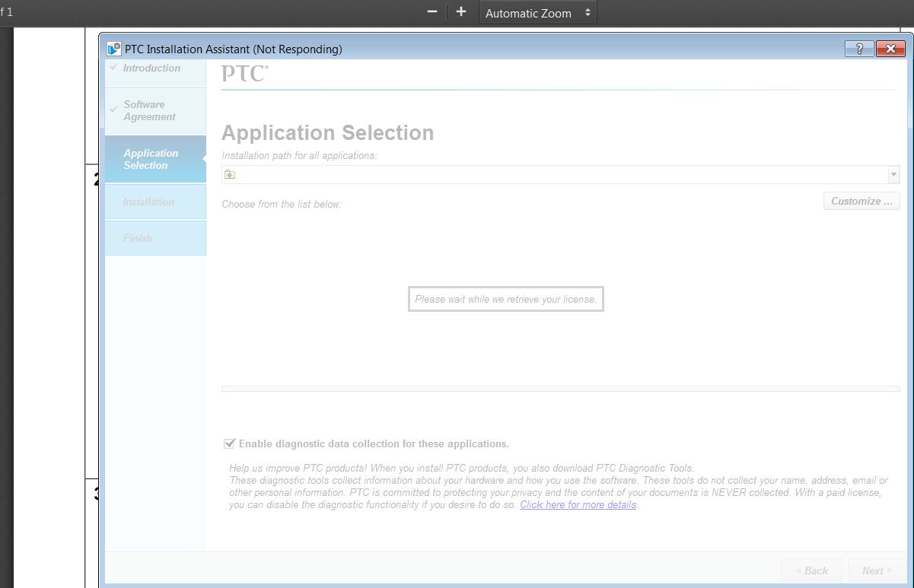914x588 pixels.
Task: Click the Application Selection heading
Action: 328,132
